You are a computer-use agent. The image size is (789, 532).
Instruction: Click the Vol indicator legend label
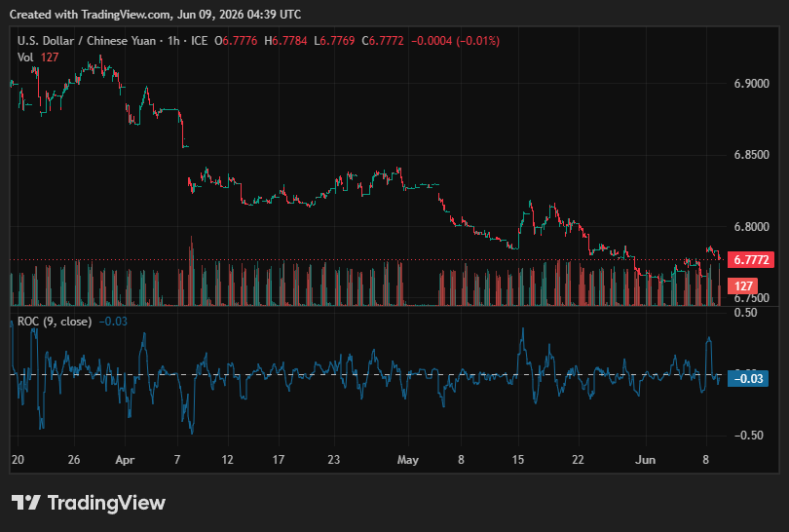tap(25, 57)
